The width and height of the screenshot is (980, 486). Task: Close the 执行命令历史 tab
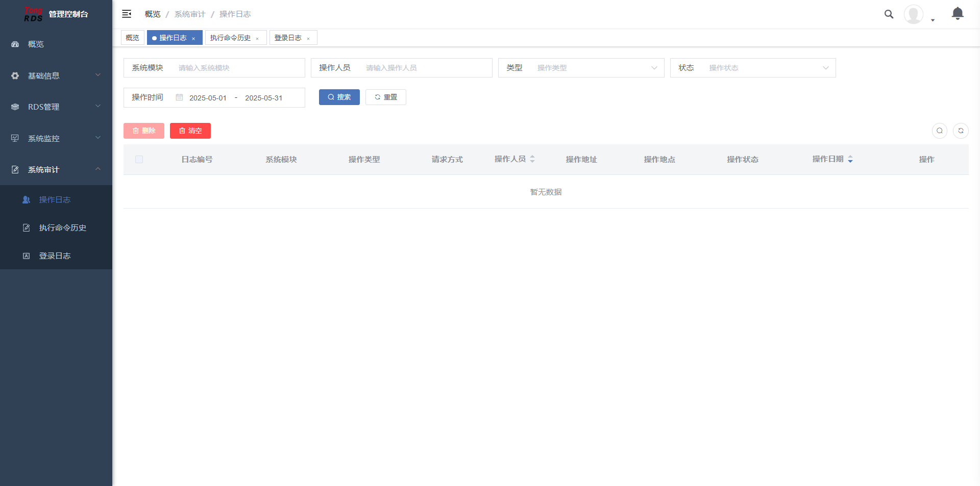click(257, 39)
